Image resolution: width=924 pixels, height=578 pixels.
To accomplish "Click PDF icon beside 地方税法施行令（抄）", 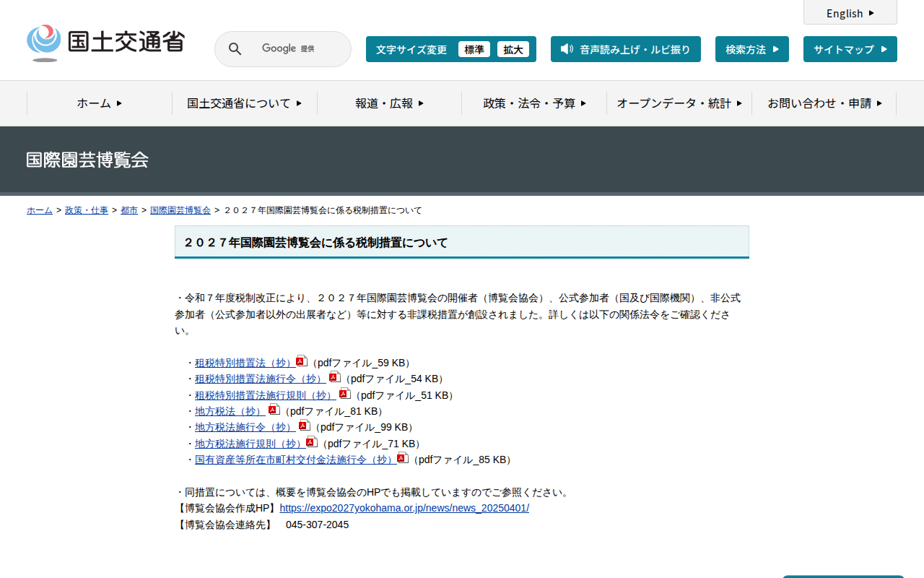I will point(304,426).
